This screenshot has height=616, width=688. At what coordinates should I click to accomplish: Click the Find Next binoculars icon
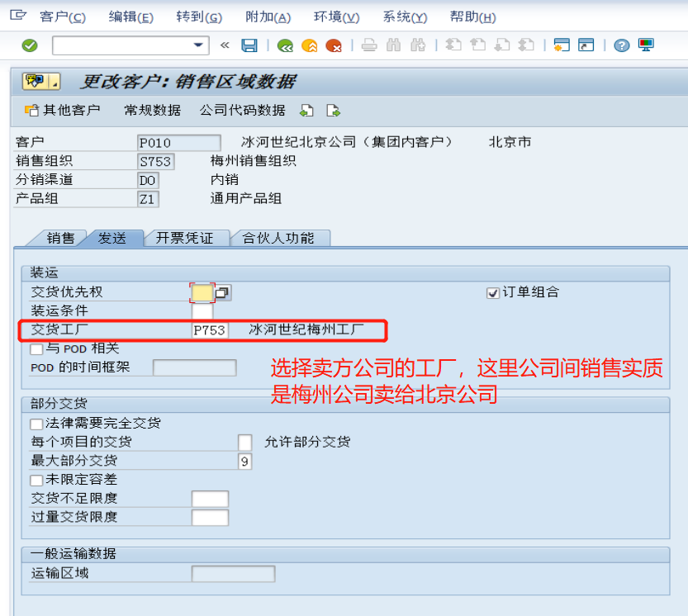[x=418, y=45]
